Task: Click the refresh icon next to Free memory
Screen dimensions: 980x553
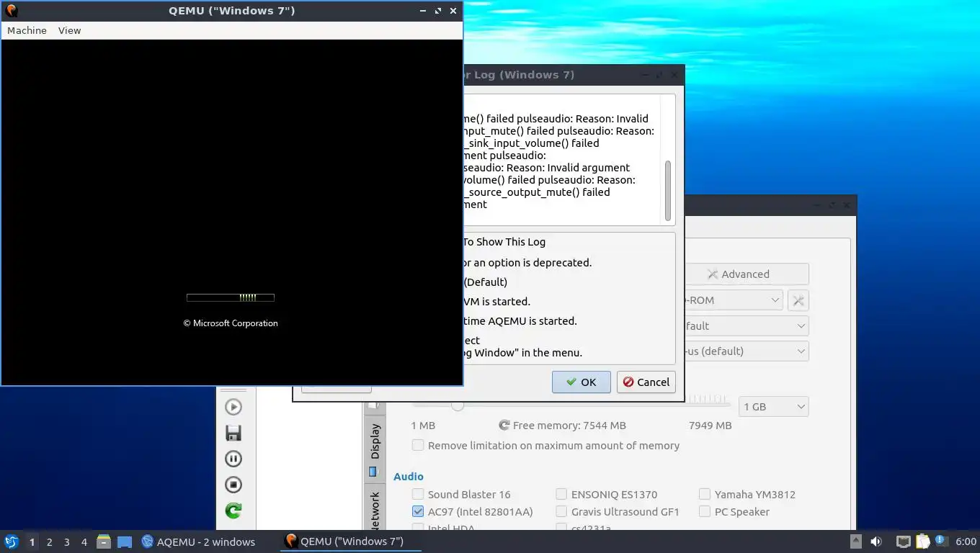Action: click(x=504, y=426)
